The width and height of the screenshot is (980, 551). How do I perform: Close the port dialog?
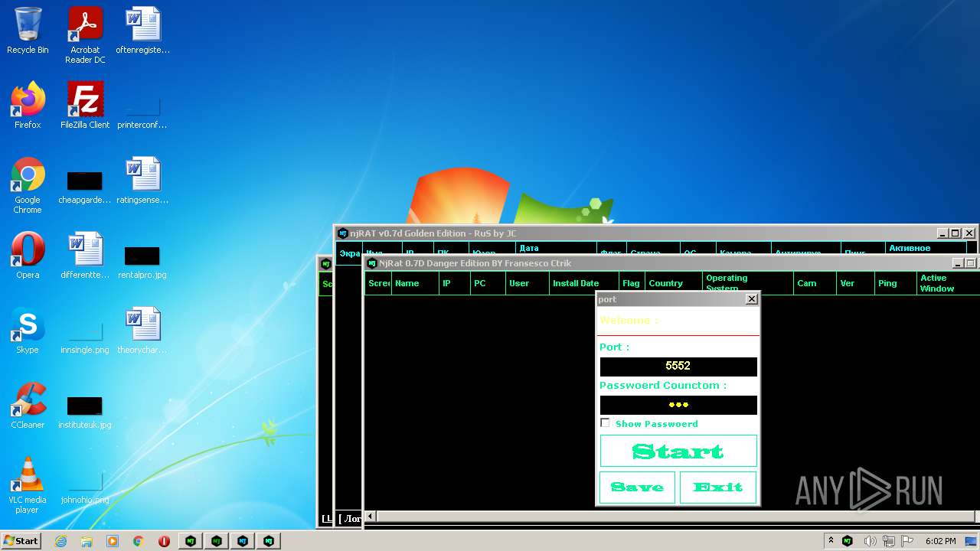coord(751,299)
